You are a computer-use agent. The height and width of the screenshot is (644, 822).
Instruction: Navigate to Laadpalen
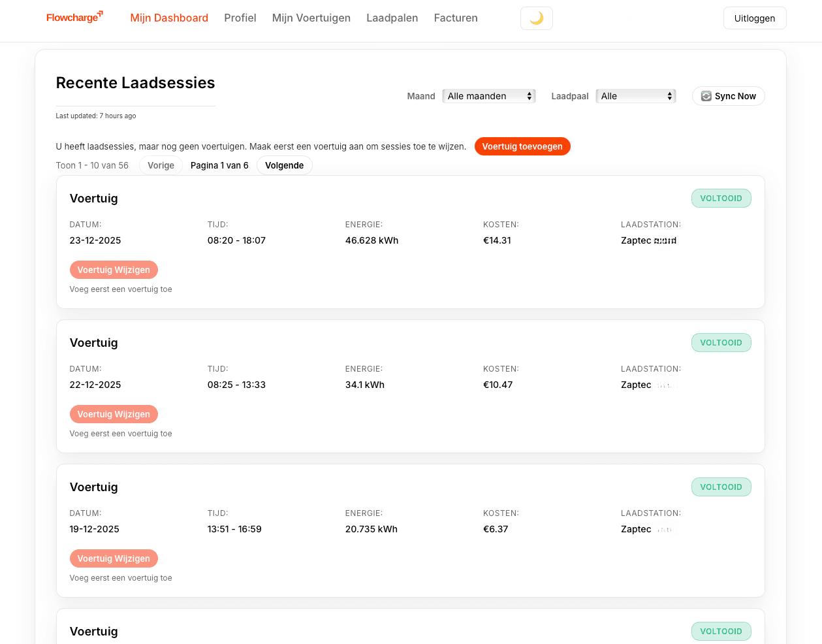[x=392, y=18]
